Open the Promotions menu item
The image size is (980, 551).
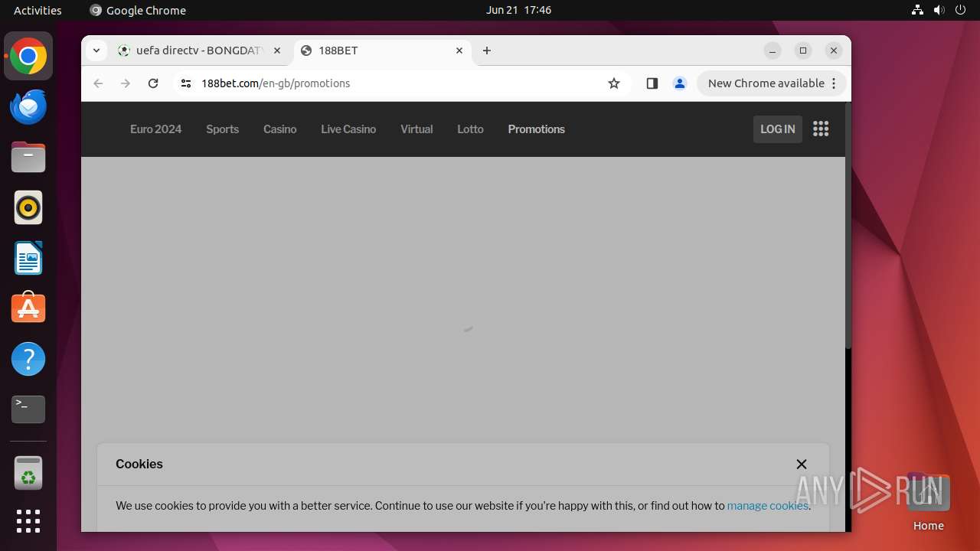(536, 129)
